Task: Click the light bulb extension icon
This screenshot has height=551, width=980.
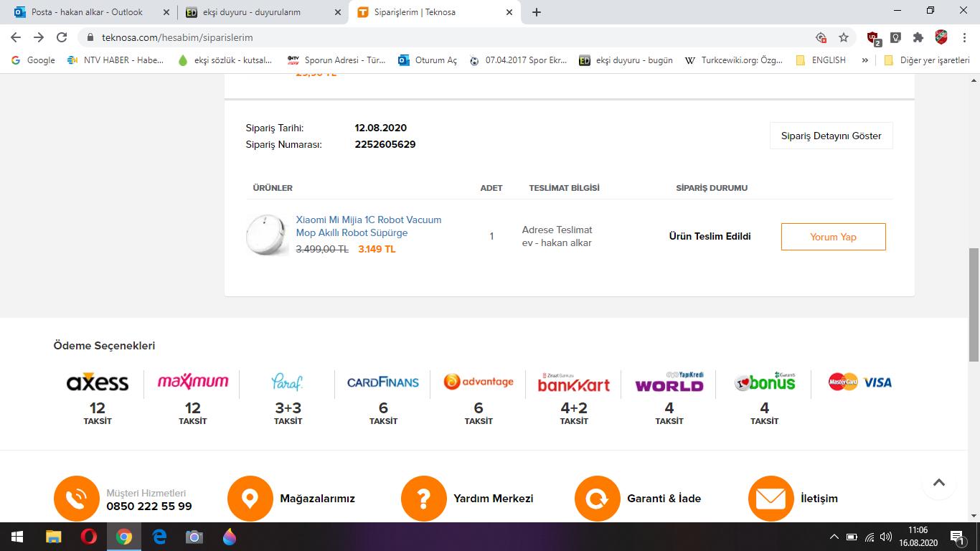Action: pos(895,37)
